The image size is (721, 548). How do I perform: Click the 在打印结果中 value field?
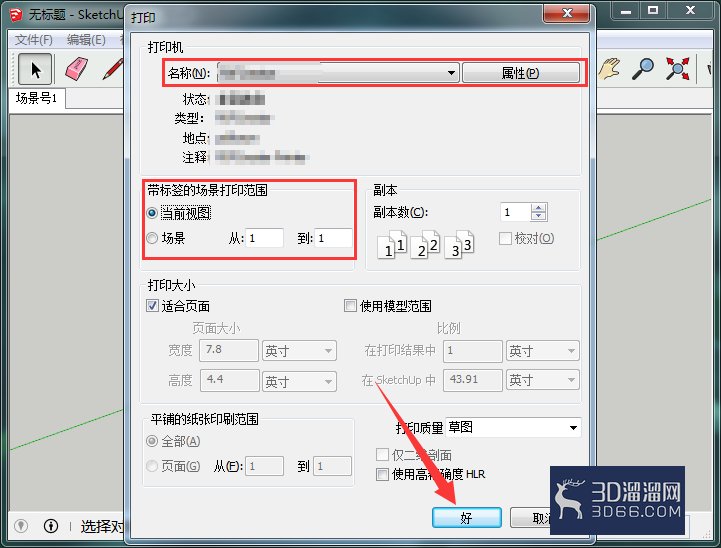coord(473,351)
